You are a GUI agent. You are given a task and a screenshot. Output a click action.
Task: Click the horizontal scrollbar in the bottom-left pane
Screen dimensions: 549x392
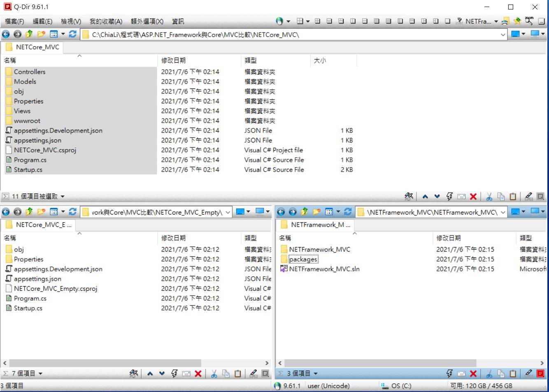tap(103, 363)
